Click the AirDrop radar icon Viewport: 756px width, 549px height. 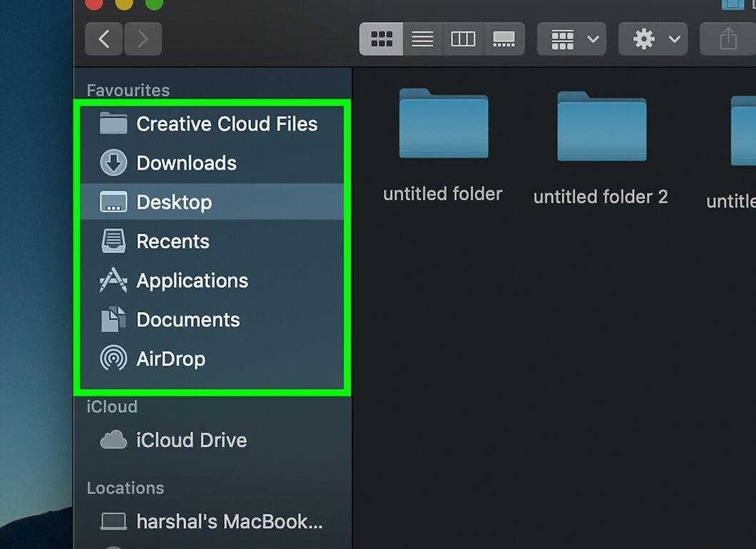tap(113, 358)
